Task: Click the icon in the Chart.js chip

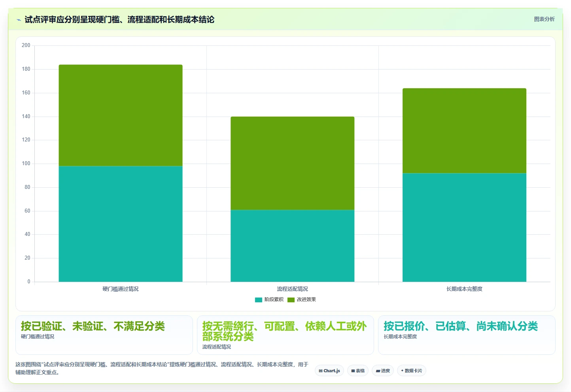Action: click(321, 371)
